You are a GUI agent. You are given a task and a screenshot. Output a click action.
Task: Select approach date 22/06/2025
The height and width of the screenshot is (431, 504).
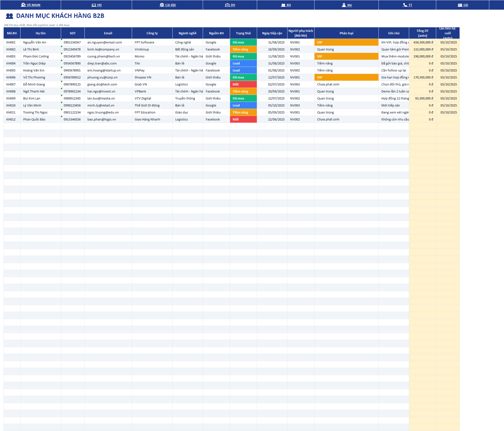(272, 120)
